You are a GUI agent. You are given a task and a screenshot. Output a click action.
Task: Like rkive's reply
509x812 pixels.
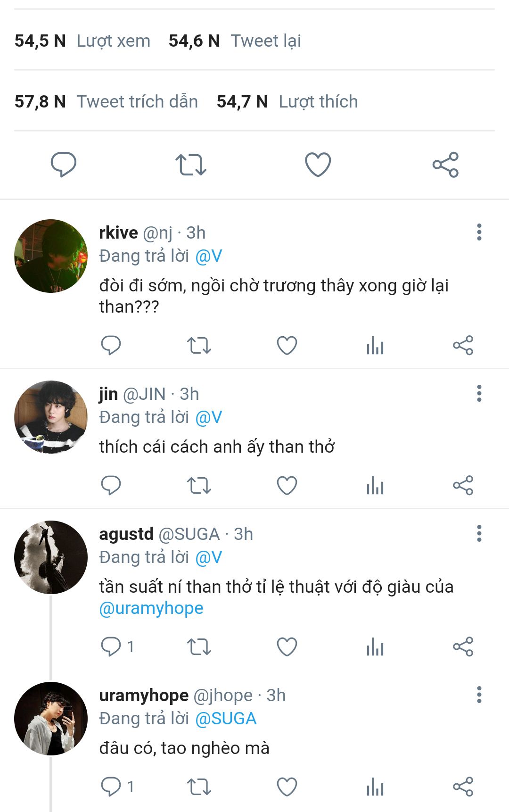tap(287, 345)
